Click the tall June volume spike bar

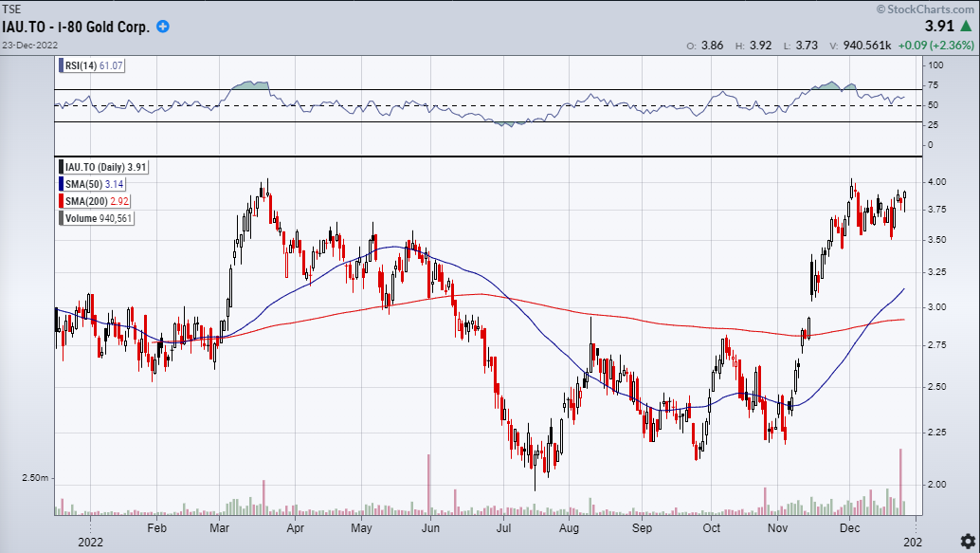coord(428,485)
